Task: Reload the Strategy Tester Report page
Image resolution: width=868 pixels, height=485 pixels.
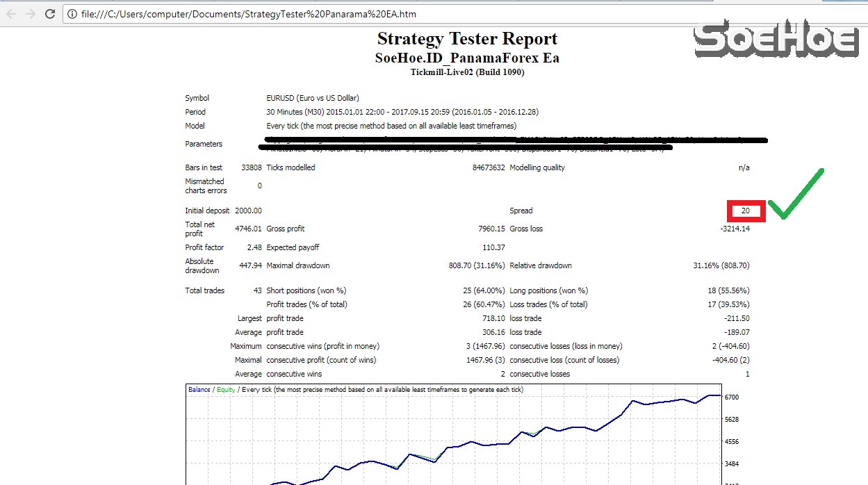Action: pos(49,13)
